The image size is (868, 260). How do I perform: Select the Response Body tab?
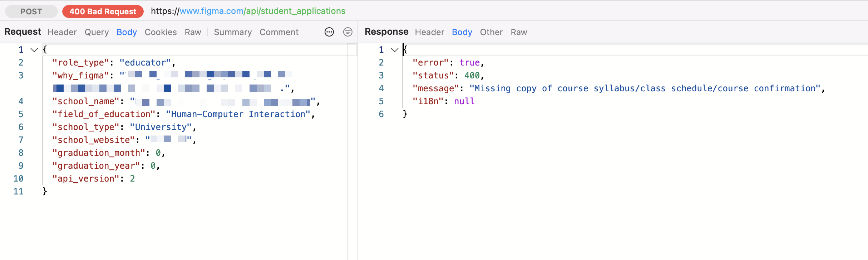click(x=462, y=32)
